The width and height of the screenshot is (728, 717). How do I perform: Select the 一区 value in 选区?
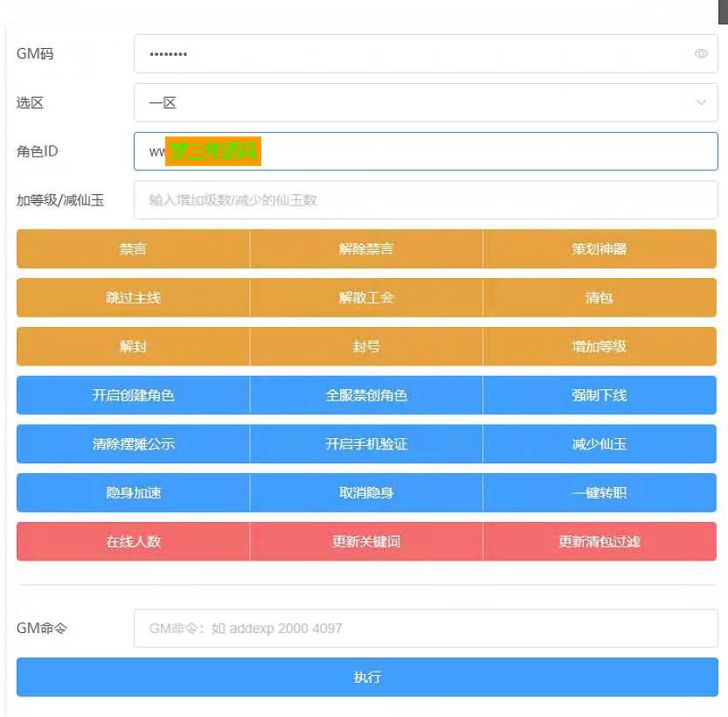click(163, 102)
